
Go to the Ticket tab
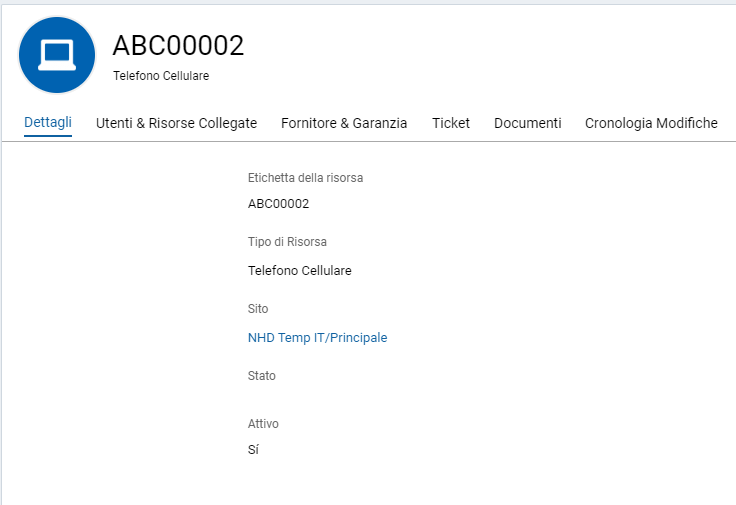pyautogui.click(x=451, y=123)
